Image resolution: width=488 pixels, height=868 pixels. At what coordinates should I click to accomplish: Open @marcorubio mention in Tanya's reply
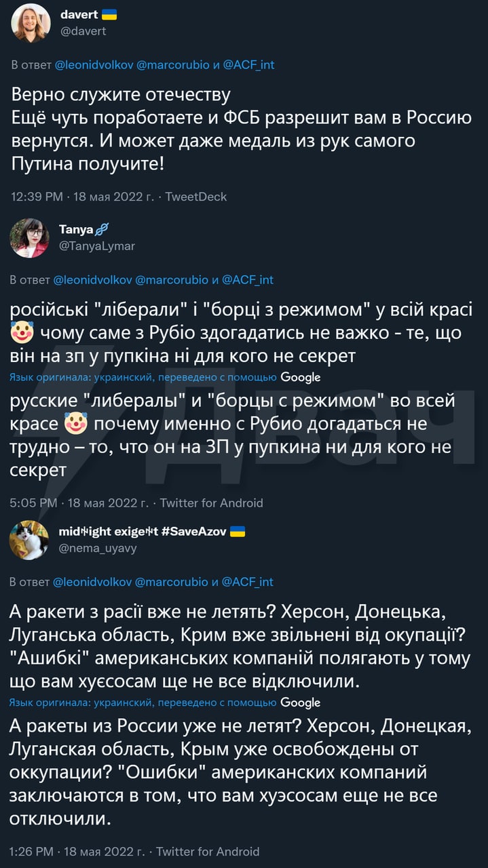(172, 279)
